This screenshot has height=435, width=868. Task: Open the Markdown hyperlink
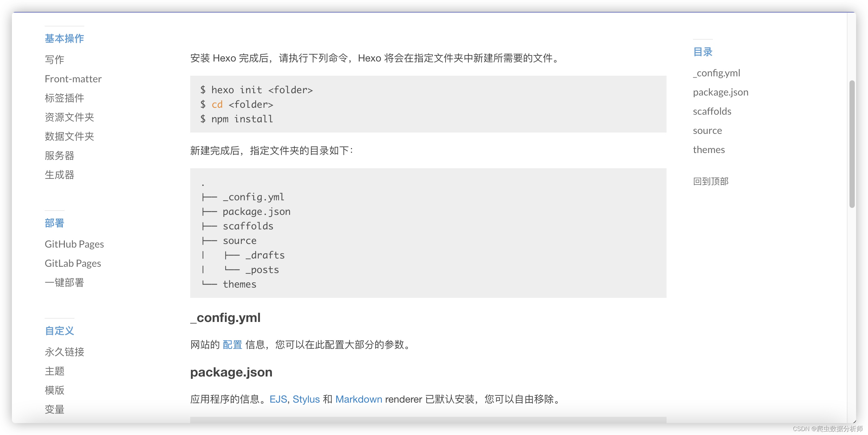tap(359, 399)
